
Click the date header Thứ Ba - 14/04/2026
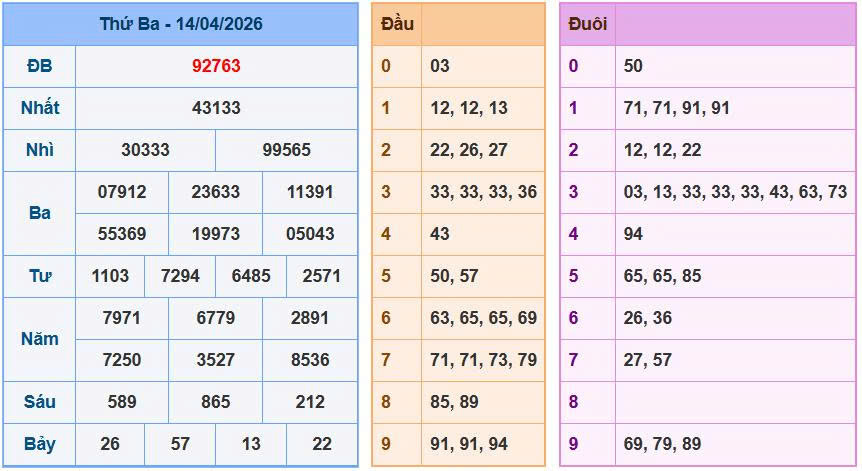(180, 24)
